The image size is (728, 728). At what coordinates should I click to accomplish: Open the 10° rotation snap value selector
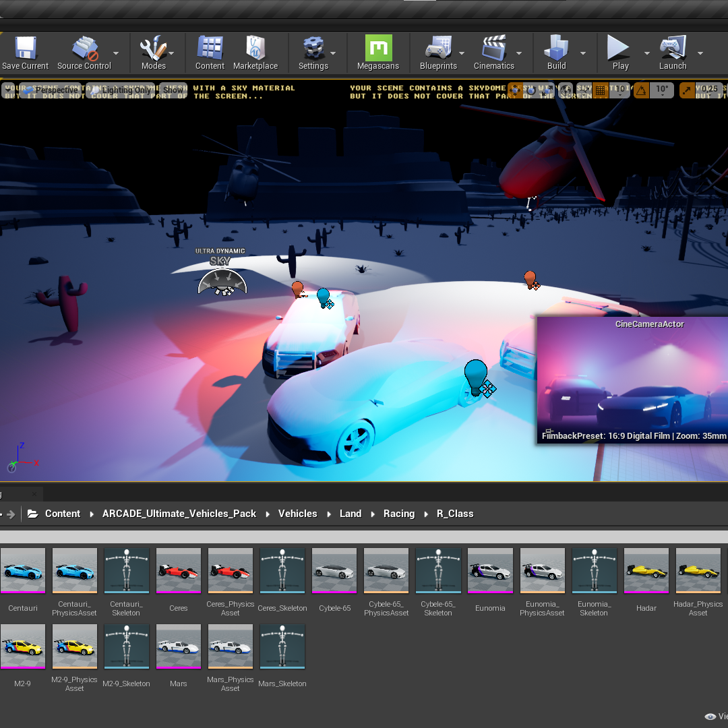(x=662, y=90)
